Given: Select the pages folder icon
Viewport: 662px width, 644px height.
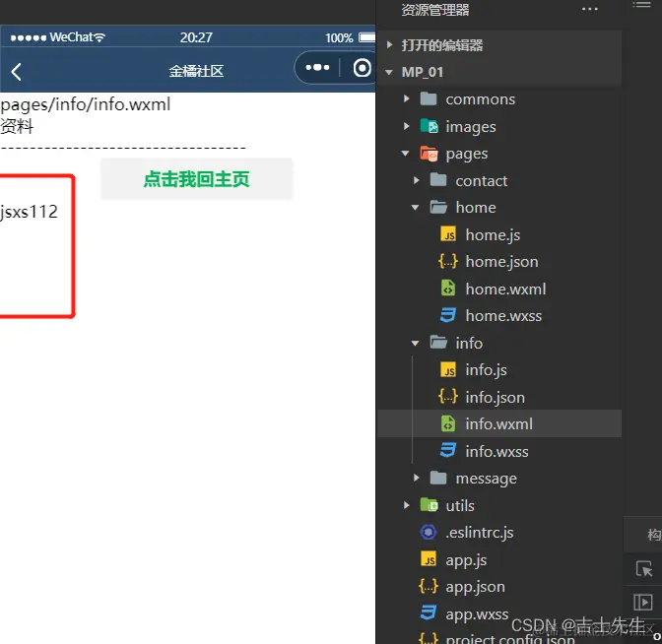Looking at the screenshot, I should [x=429, y=154].
